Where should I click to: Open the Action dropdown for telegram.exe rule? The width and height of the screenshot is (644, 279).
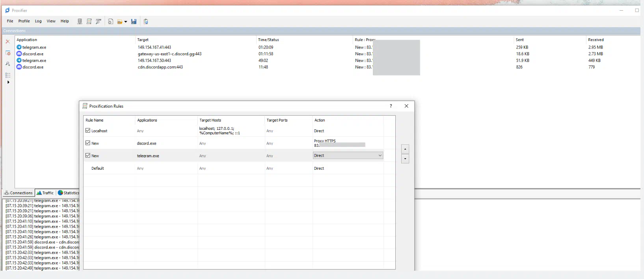(348, 155)
